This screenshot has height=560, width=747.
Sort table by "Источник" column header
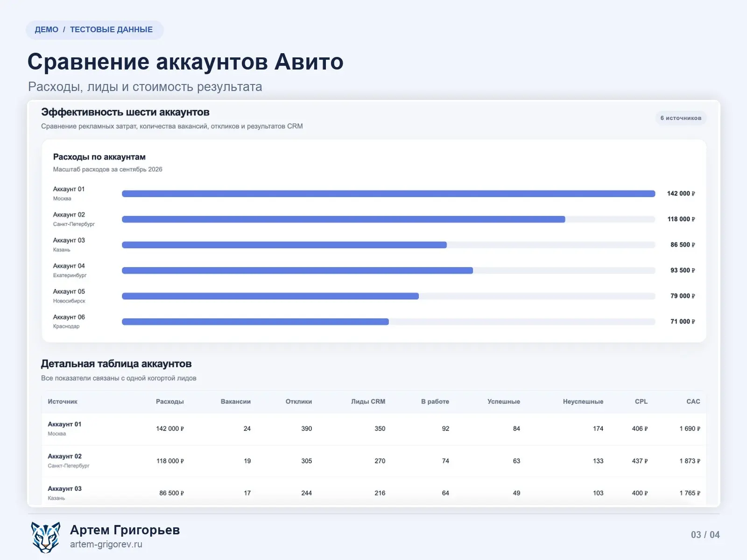63,401
